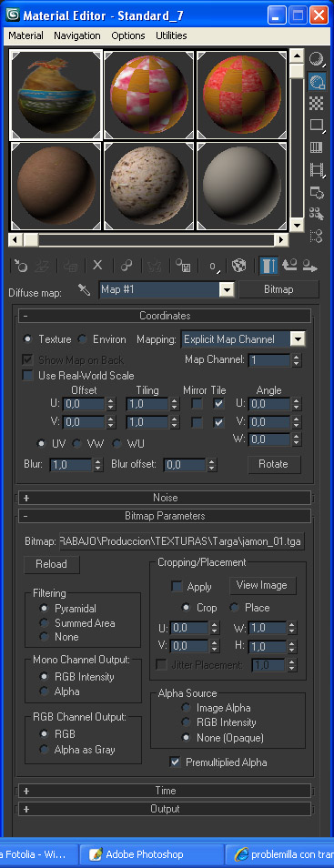Collapse the Bitmap Parameters rollout

(165, 515)
